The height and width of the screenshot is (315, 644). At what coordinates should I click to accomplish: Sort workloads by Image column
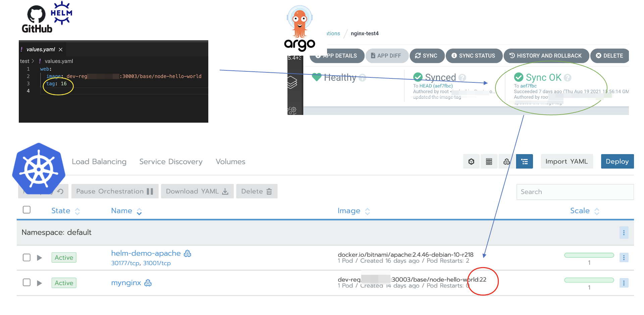(354, 211)
